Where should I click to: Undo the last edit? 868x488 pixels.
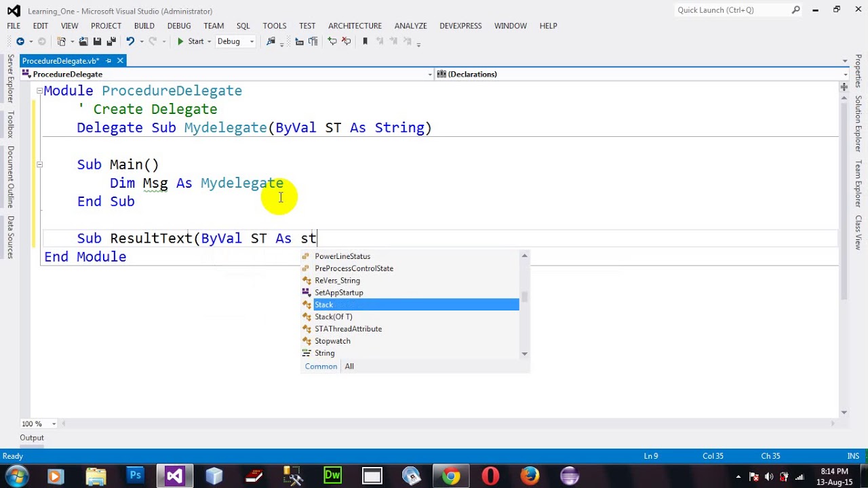130,41
